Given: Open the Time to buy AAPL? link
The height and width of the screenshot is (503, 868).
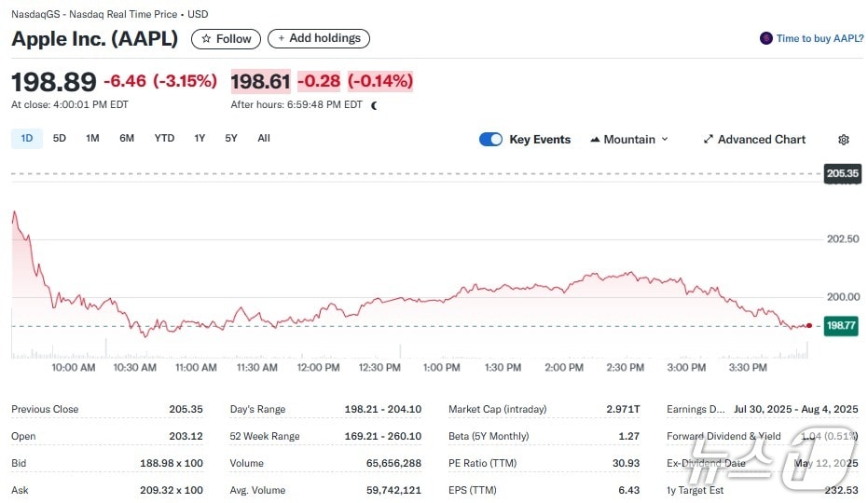Looking at the screenshot, I should tap(819, 38).
